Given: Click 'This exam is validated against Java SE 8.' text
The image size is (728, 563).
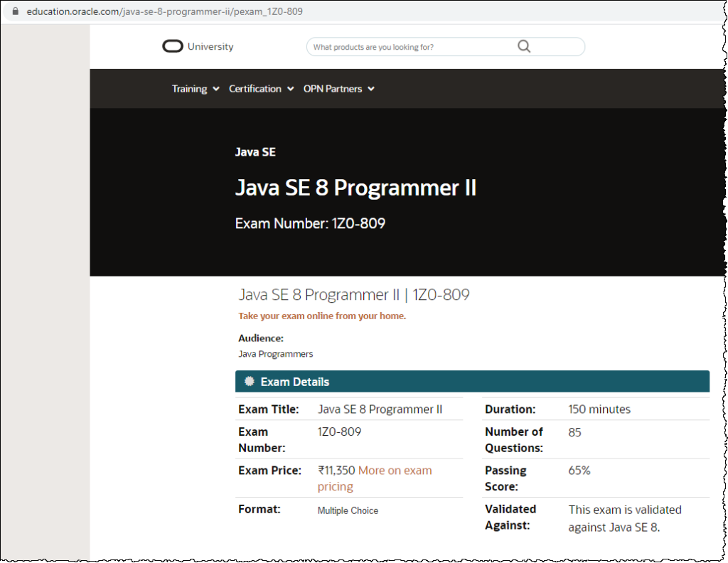Looking at the screenshot, I should point(625,518).
